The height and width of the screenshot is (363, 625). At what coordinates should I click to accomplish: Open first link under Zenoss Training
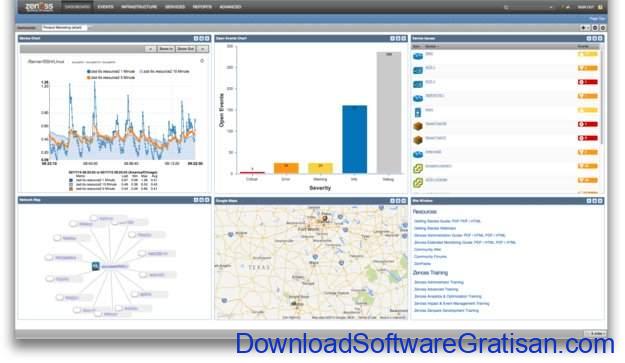point(438,282)
